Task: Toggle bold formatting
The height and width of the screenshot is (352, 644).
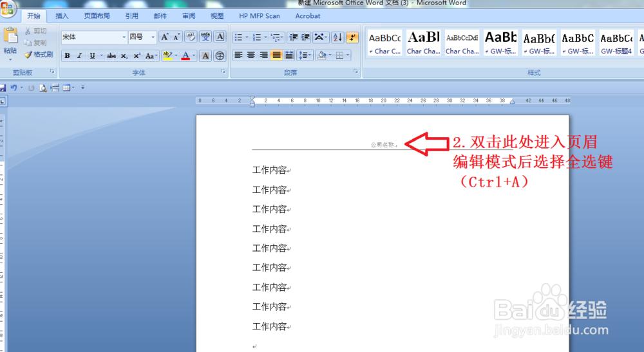Action: pyautogui.click(x=68, y=56)
